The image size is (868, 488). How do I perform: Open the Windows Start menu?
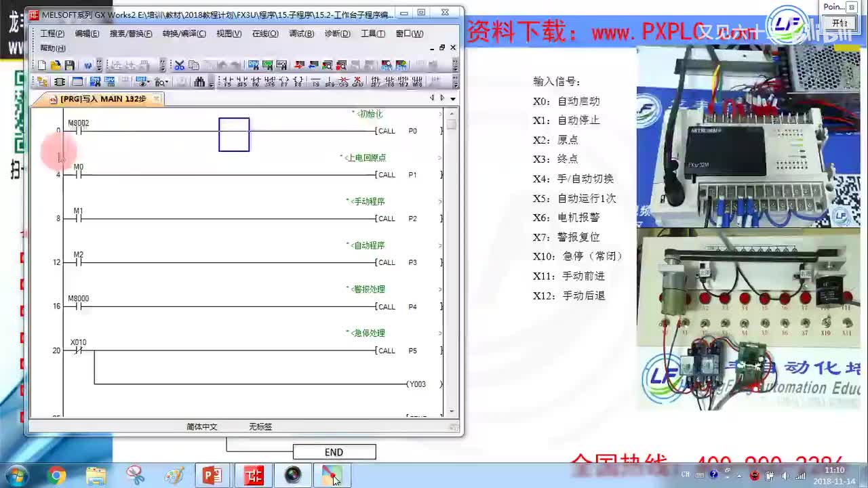[16, 476]
